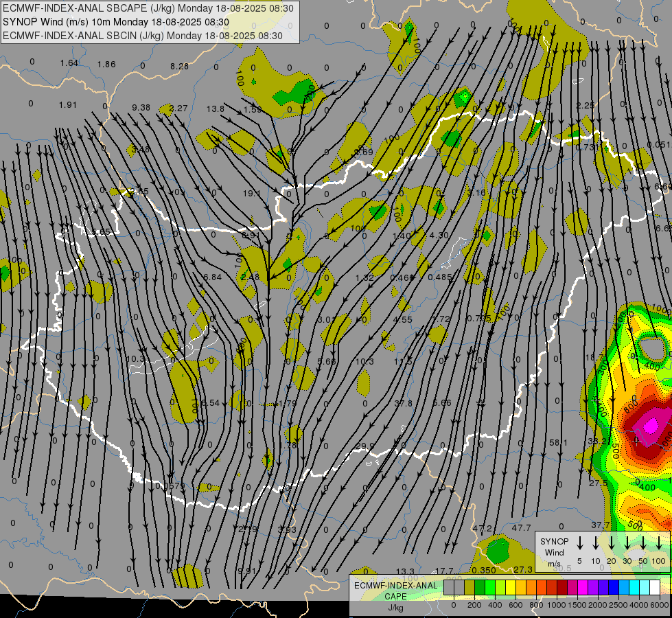The image size is (672, 618).
Task: Select the SBCAPE header line
Action: pyautogui.click(x=148, y=8)
